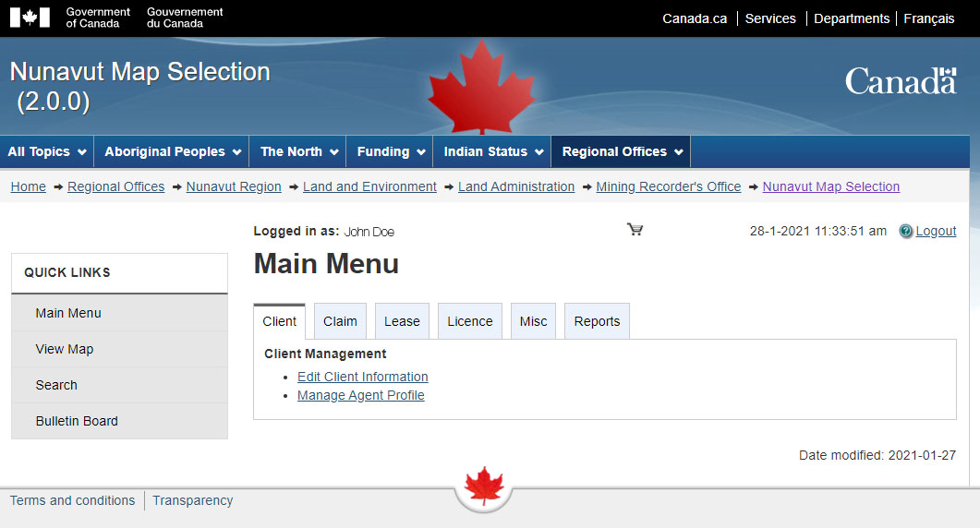
Task: Switch to the Lease tab
Action: 402,321
